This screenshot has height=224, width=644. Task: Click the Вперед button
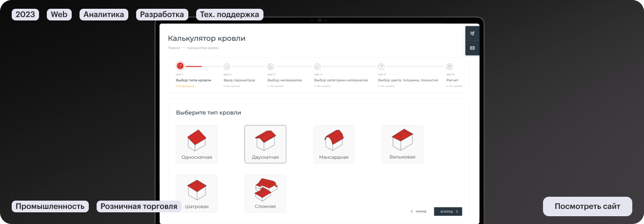point(448,211)
